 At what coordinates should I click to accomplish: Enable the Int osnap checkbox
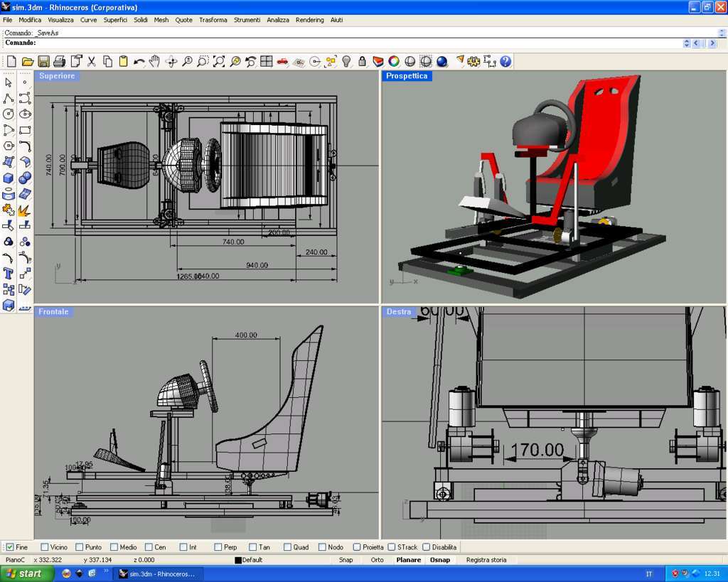coord(183,547)
